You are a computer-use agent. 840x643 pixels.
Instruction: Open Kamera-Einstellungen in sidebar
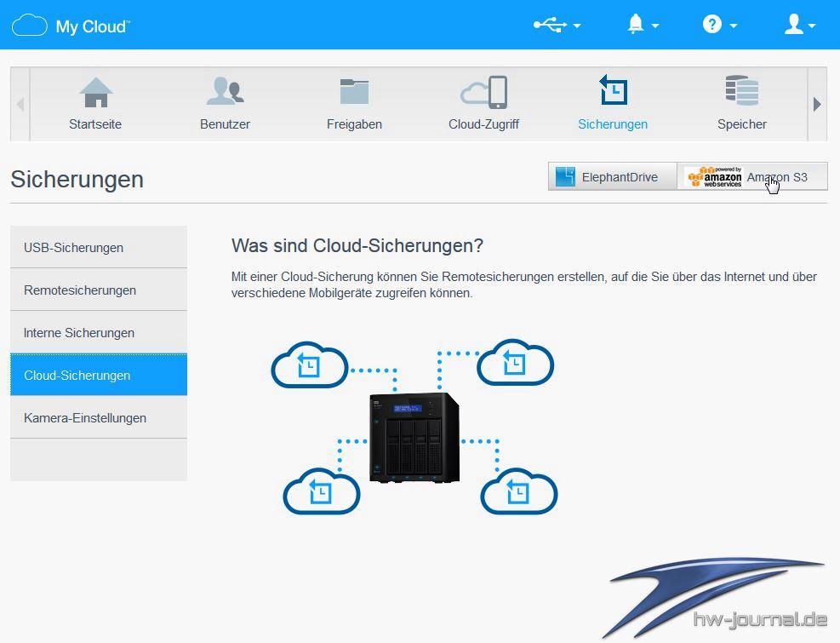(99, 418)
